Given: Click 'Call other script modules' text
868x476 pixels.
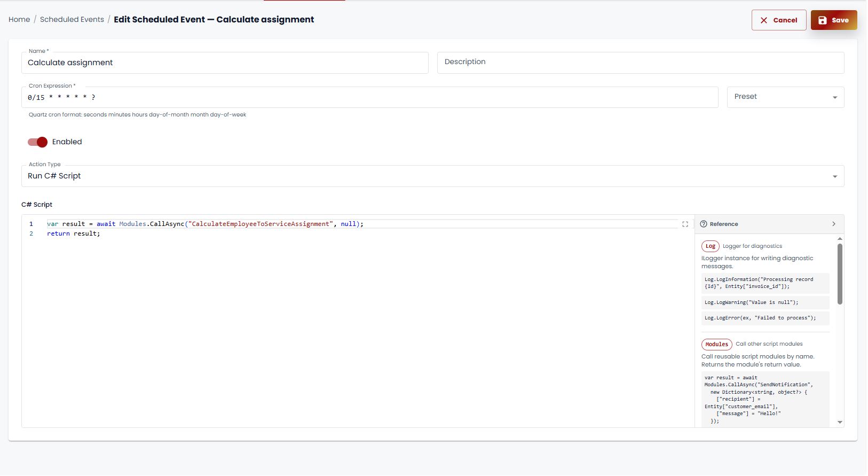Looking at the screenshot, I should 769,344.
